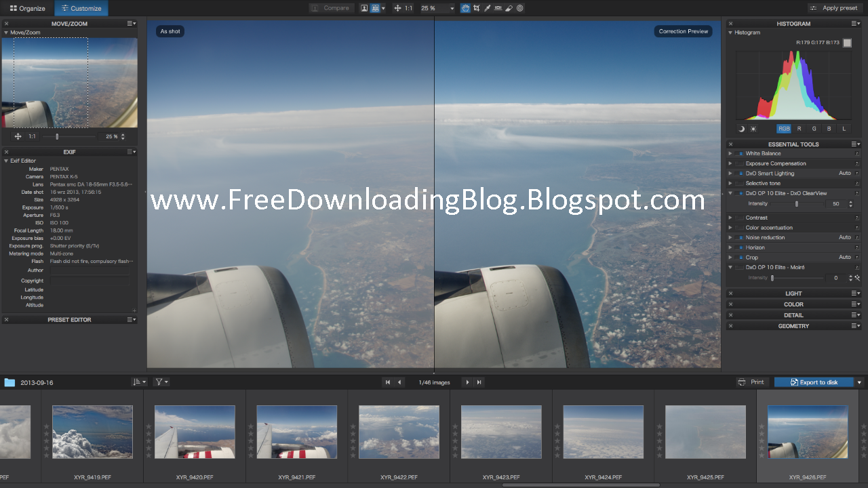Show the L luminance histogram

click(x=844, y=129)
